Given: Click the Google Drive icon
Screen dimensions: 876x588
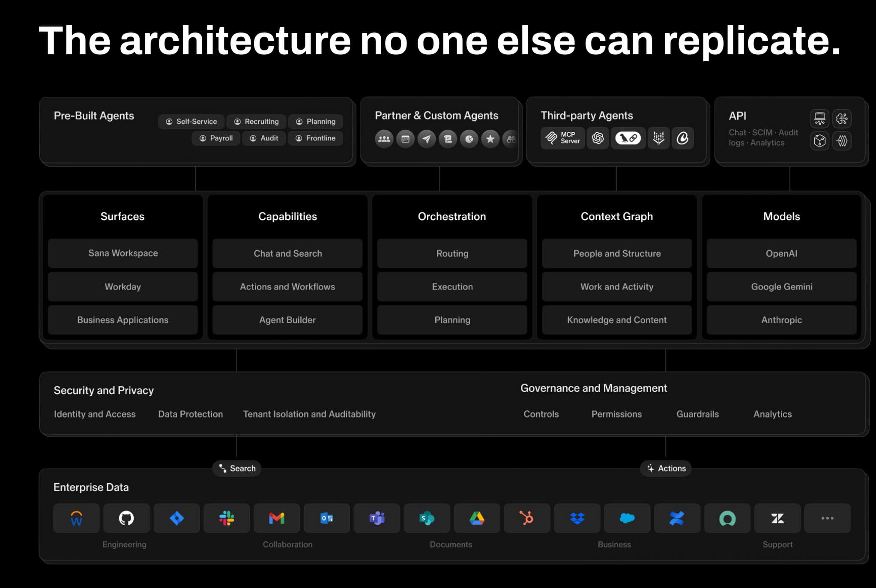Looking at the screenshot, I should point(477,518).
